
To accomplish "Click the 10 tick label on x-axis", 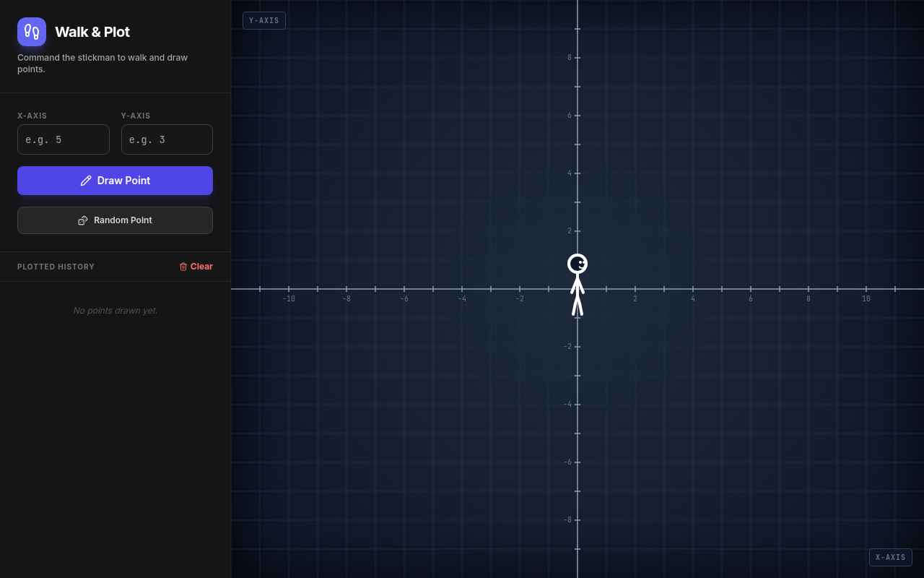I will pos(866,298).
